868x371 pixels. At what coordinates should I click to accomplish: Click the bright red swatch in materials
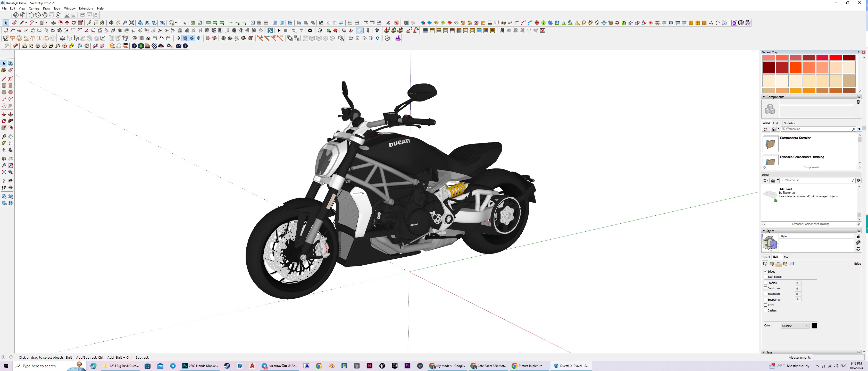[836, 58]
